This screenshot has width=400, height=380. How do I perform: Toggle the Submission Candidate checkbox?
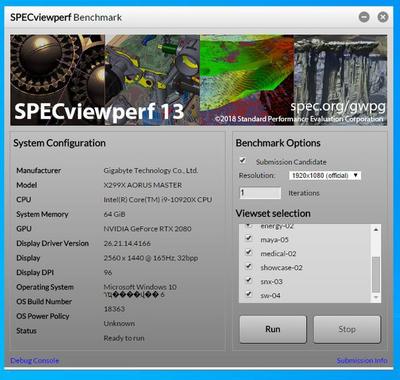click(243, 161)
